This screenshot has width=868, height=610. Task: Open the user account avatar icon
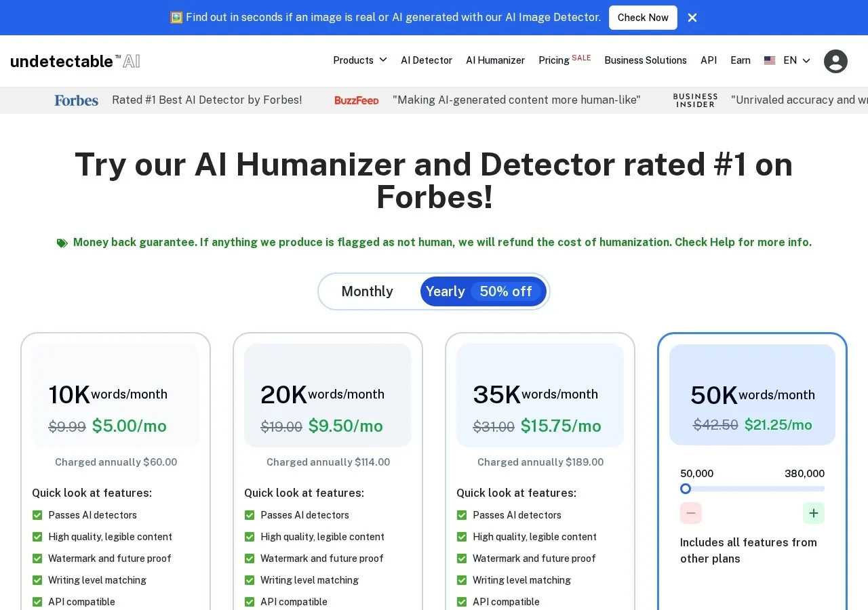tap(835, 61)
